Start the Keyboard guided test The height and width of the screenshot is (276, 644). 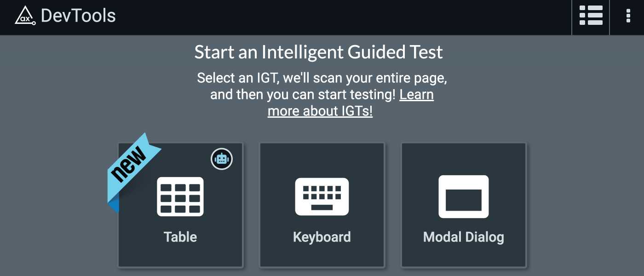click(322, 205)
